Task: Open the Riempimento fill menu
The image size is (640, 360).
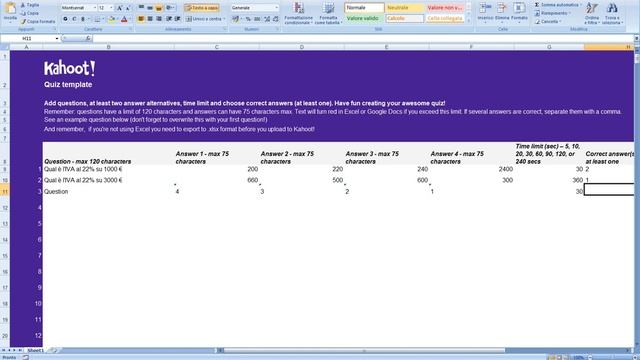Action: pyautogui.click(x=553, y=13)
